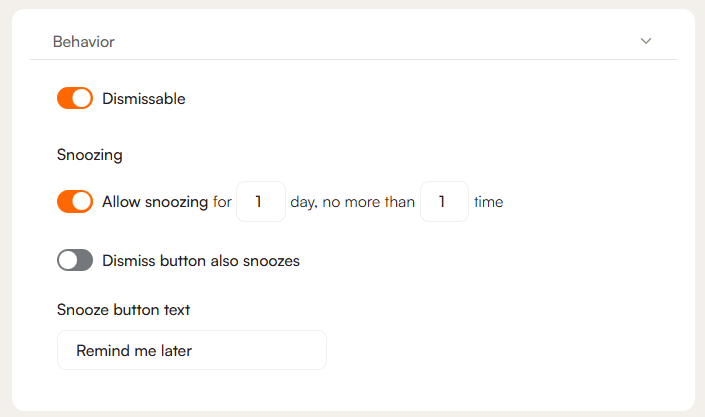Click empty space right of Remind me later
This screenshot has width=705, height=417.
500,350
